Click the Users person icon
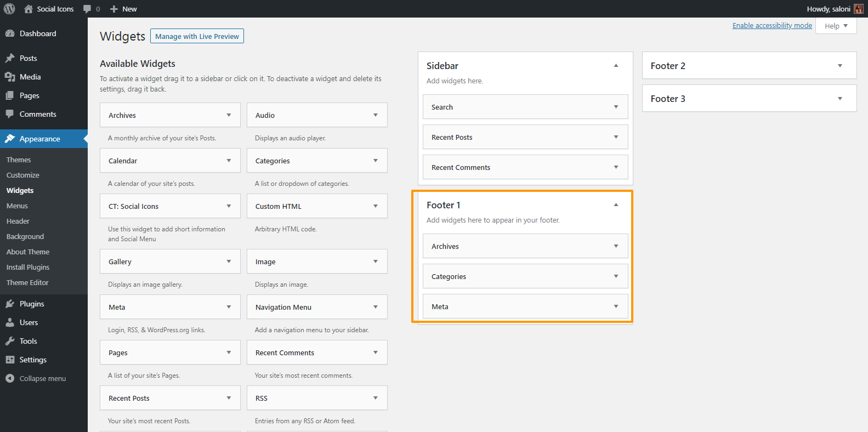 [10, 322]
